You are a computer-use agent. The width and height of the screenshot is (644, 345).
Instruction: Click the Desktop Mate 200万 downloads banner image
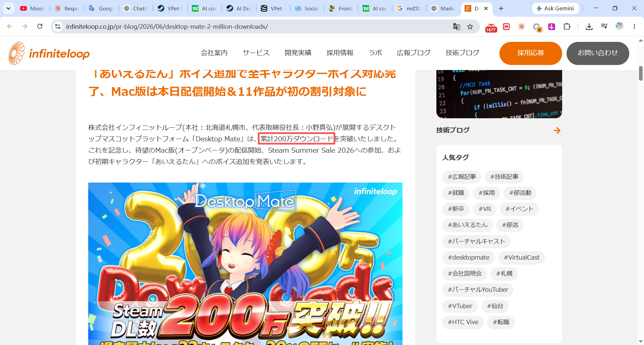(x=245, y=264)
